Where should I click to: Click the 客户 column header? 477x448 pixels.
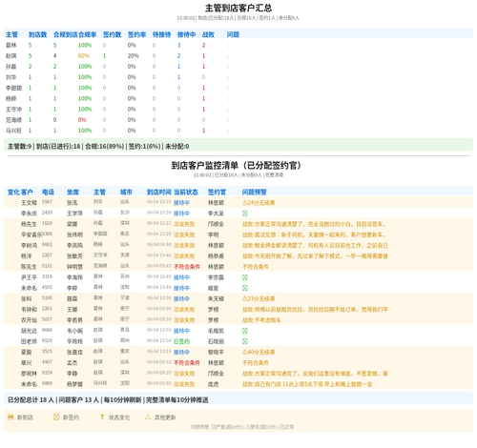coord(27,192)
